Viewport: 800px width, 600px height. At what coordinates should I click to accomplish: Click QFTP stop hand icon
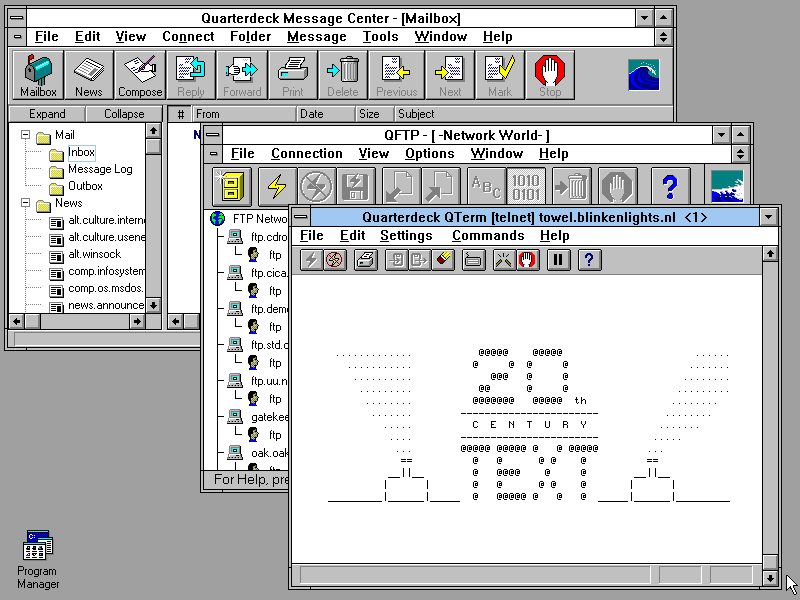coord(617,186)
